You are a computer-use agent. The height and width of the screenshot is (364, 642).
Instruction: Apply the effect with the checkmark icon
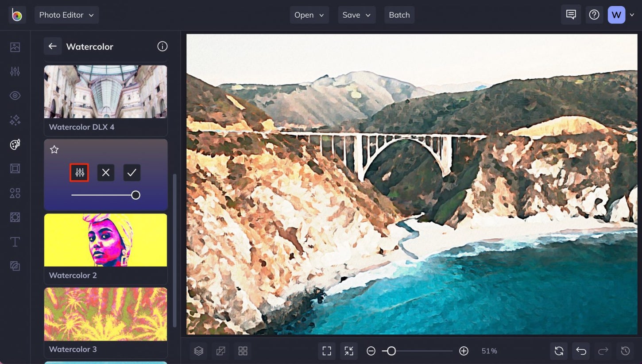132,173
